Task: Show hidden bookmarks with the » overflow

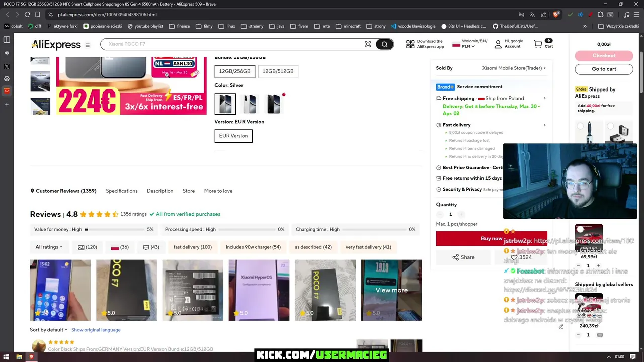Action: click(x=585, y=26)
